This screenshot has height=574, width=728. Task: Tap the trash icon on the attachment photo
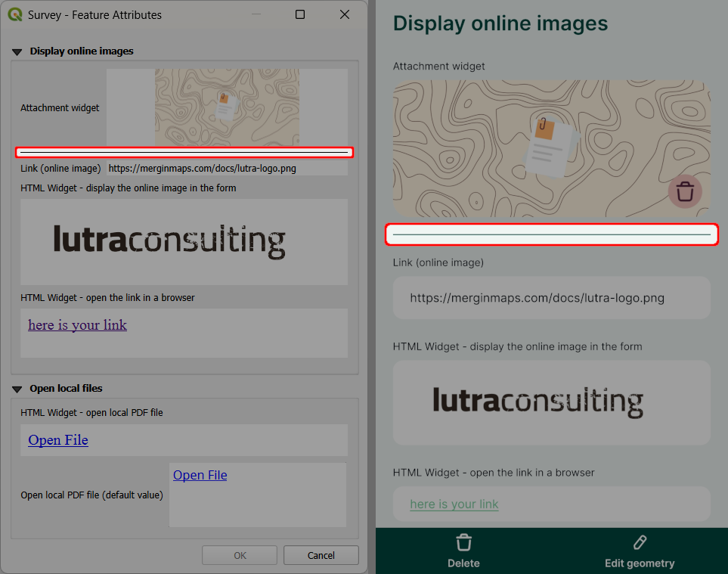pos(685,191)
